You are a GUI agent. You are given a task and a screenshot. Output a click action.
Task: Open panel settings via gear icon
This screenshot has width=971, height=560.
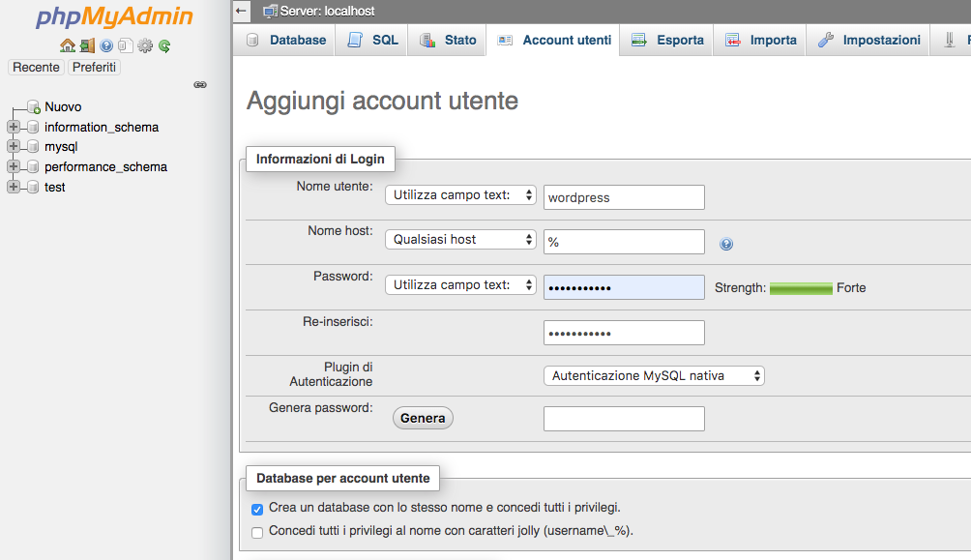coord(145,45)
